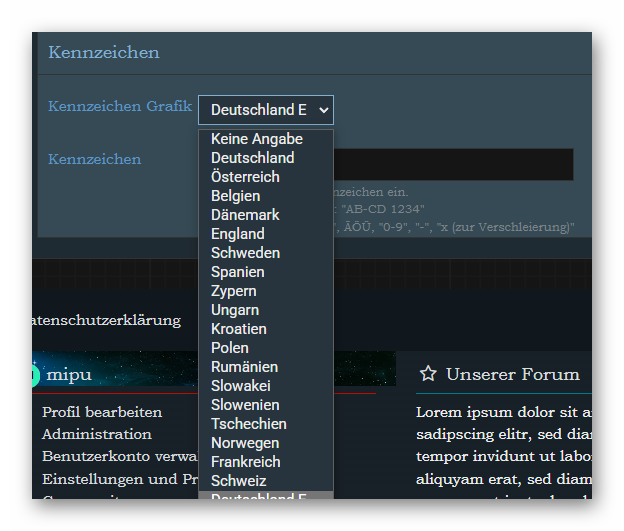The width and height of the screenshot is (624, 531).
Task: Select the "England" entry
Action: pos(238,234)
